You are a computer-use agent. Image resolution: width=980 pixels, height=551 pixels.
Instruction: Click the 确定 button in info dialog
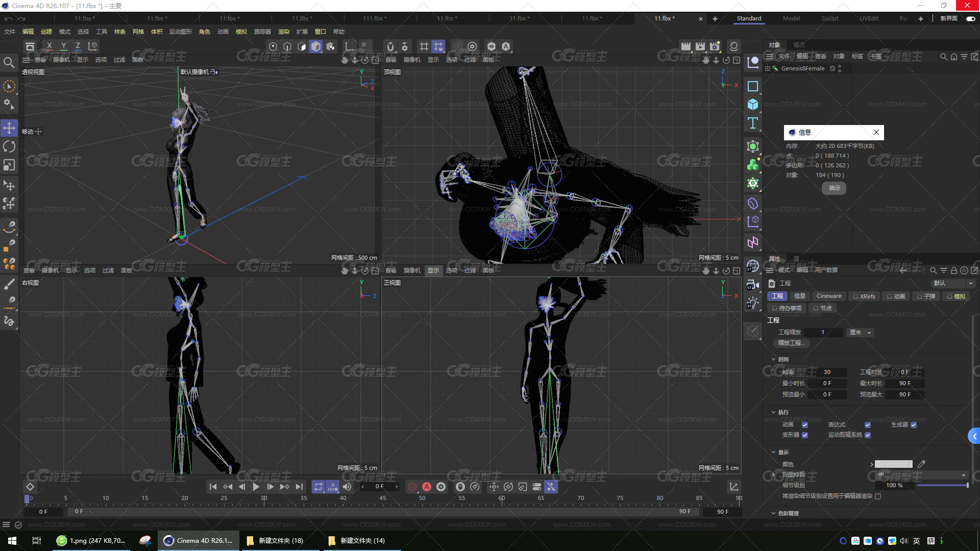coord(835,188)
